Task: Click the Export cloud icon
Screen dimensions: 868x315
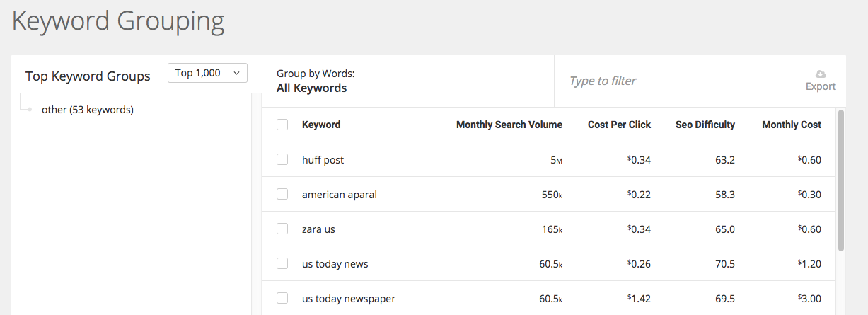Action: pos(821,74)
